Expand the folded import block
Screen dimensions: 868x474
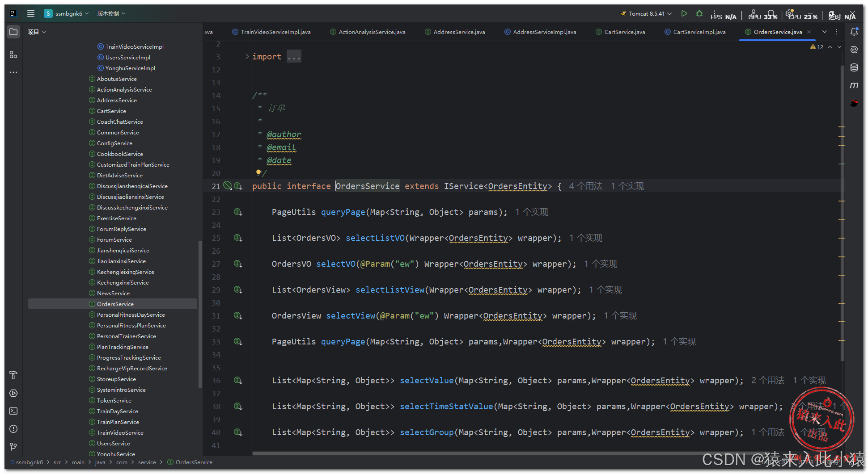point(247,57)
